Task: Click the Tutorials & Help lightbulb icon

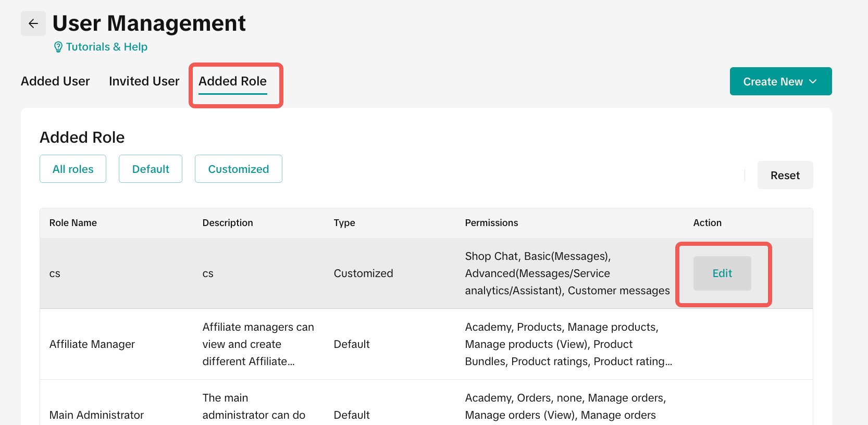Action: pyautogui.click(x=58, y=47)
